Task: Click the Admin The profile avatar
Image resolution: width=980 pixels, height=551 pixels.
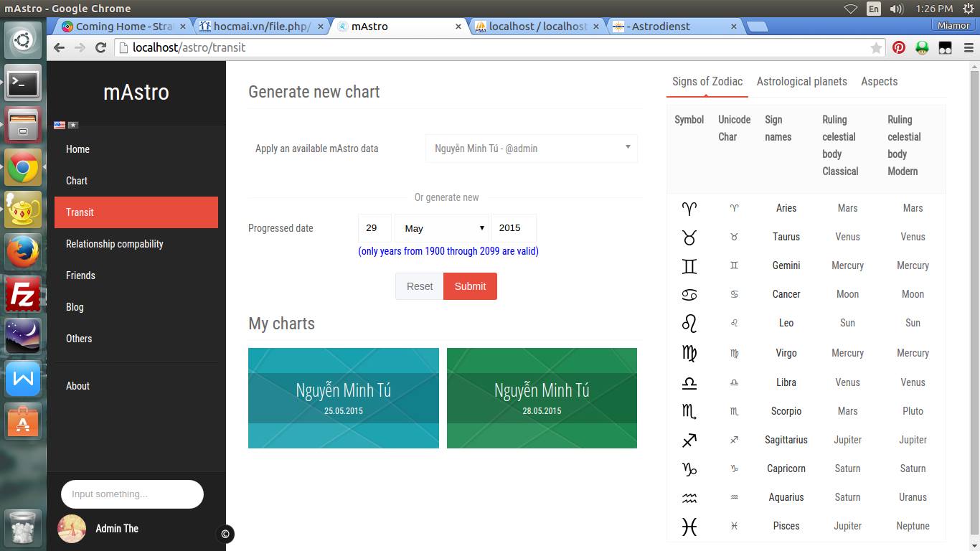Action: coord(72,529)
